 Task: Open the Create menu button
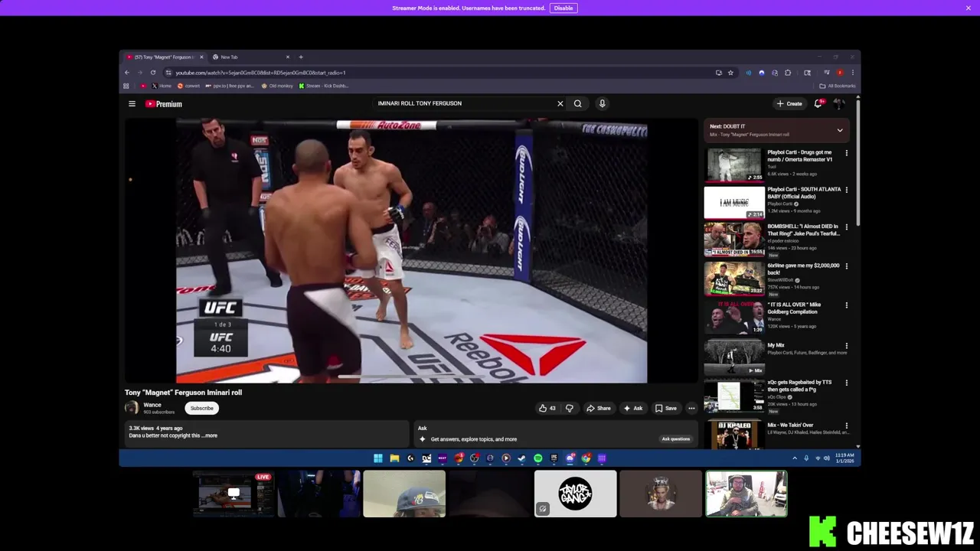click(x=789, y=103)
